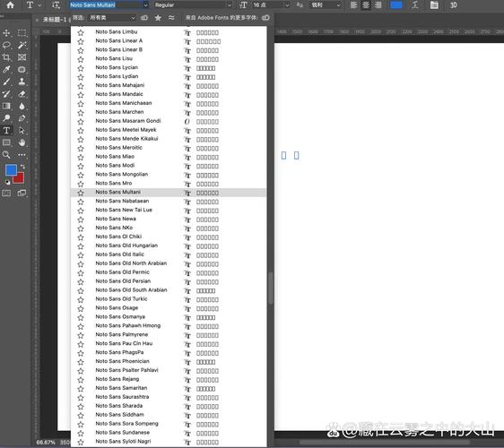Viewport: 504px width, 448px height.
Task: Select the Blur tool
Action: [x=22, y=106]
